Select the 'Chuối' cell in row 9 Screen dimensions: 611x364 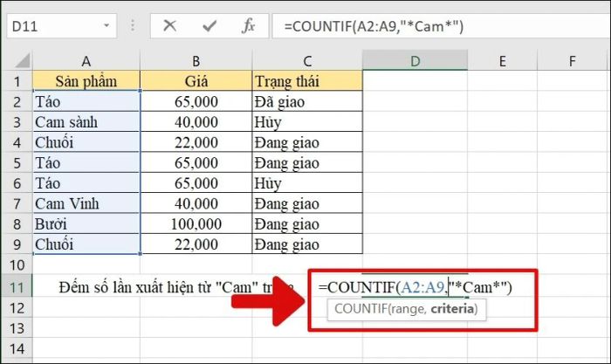86,244
